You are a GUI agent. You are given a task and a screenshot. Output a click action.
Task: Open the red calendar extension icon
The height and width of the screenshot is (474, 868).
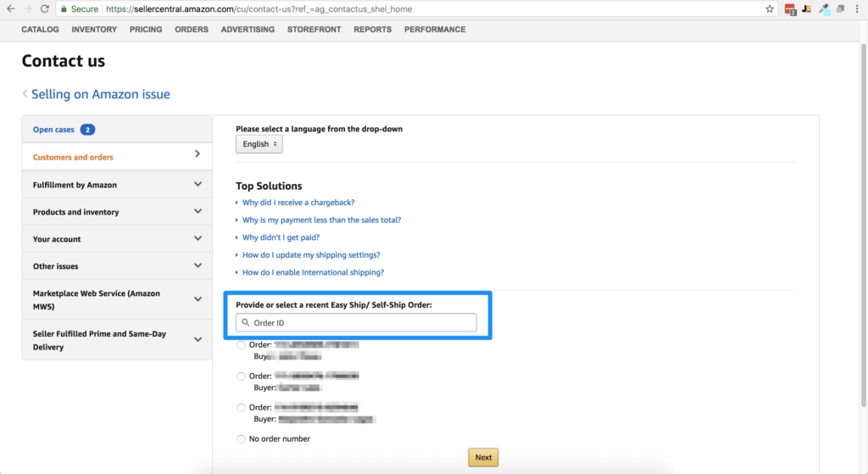pyautogui.click(x=790, y=9)
